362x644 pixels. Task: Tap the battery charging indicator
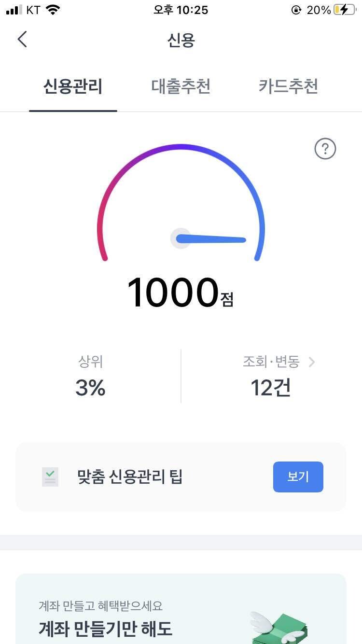click(345, 10)
